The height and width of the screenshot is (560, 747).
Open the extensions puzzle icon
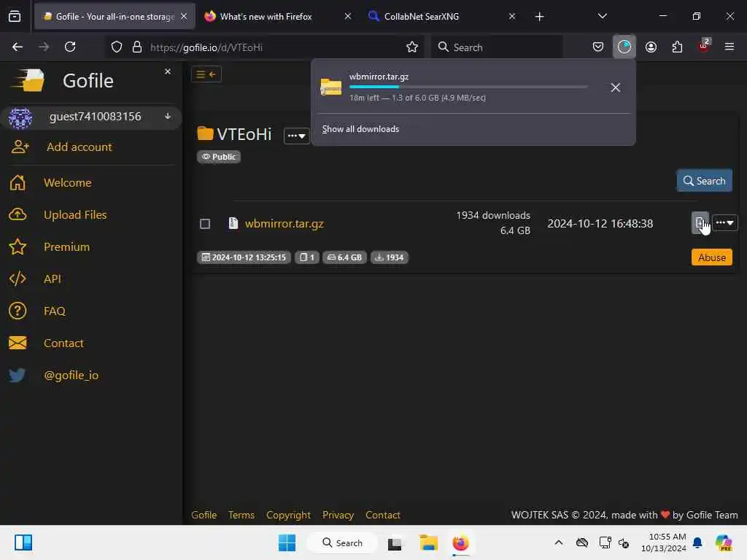click(677, 47)
